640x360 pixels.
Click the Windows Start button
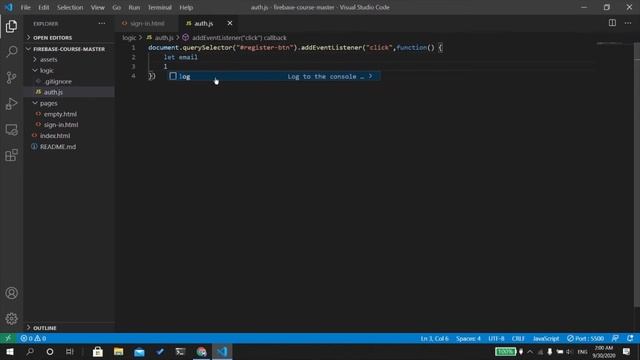tap(10, 352)
